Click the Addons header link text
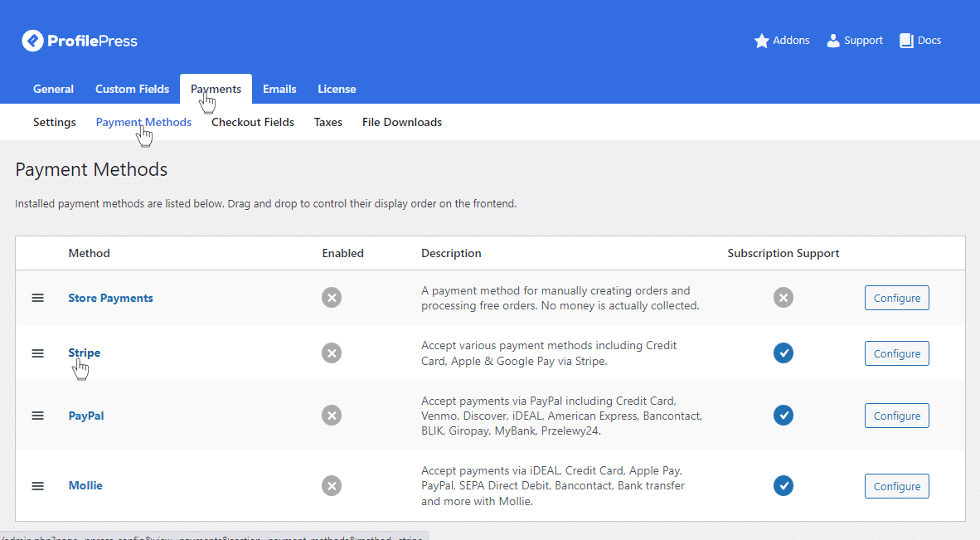The height and width of the screenshot is (540, 980). [791, 41]
